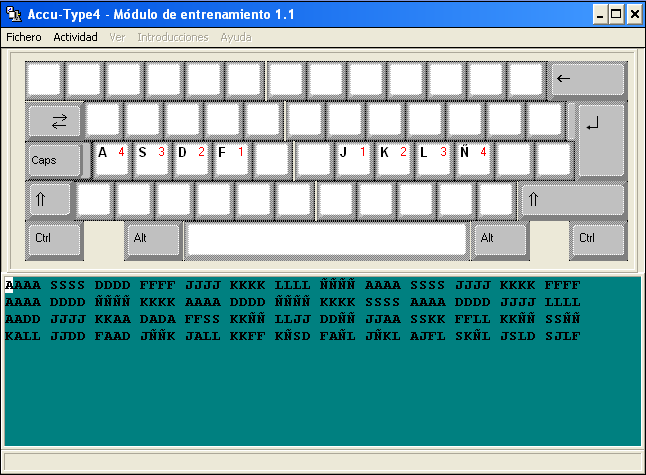Click the S key labeled finger 3
The width and height of the screenshot is (646, 475).
pyautogui.click(x=151, y=159)
